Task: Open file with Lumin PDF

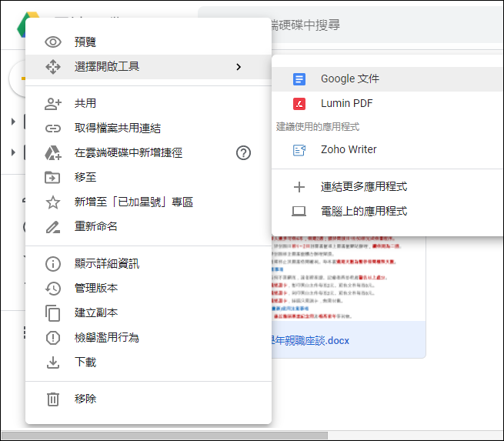Action: 388,104
